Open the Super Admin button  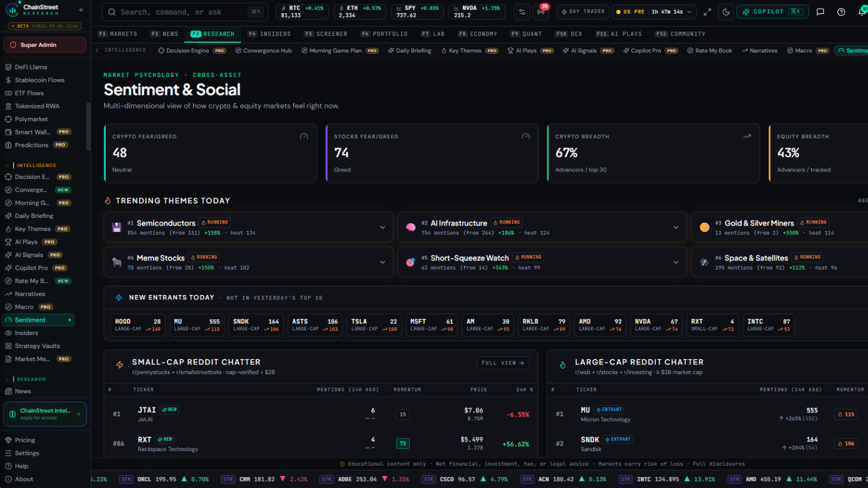45,45
